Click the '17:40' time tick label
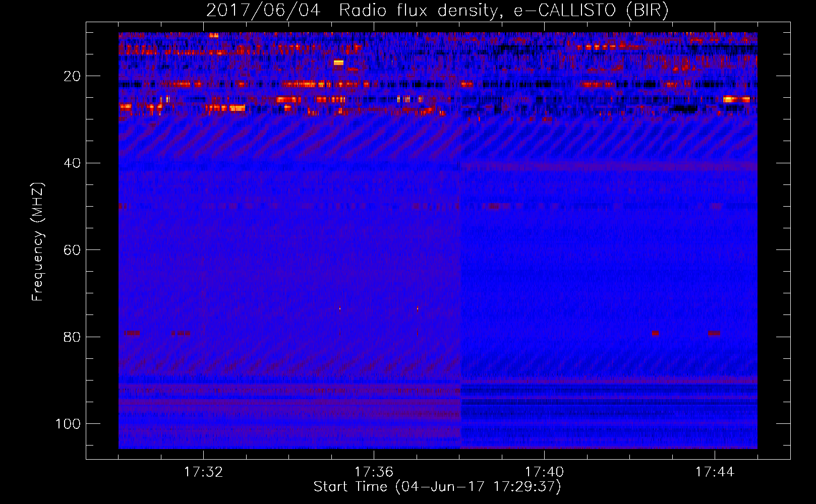The width and height of the screenshot is (816, 504). [x=544, y=472]
